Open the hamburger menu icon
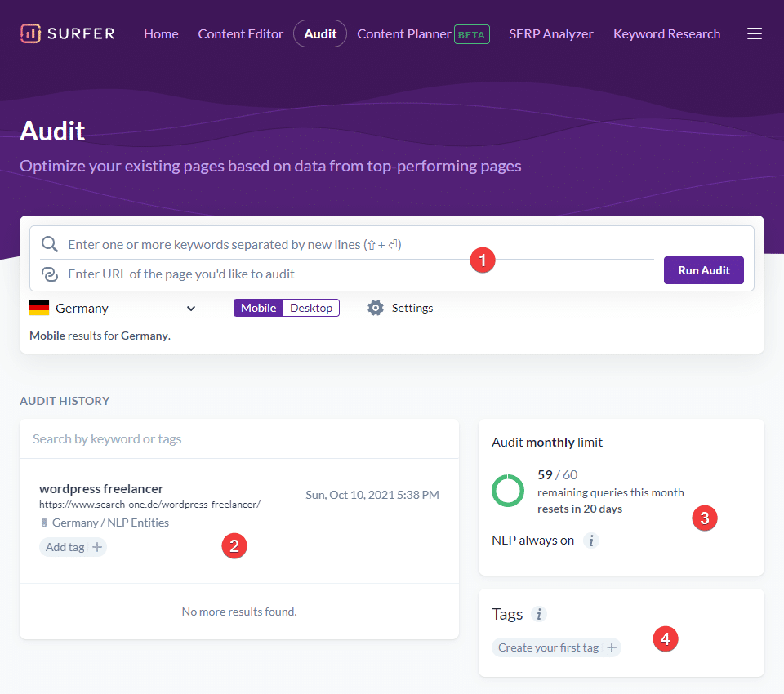This screenshot has height=694, width=784. [755, 33]
